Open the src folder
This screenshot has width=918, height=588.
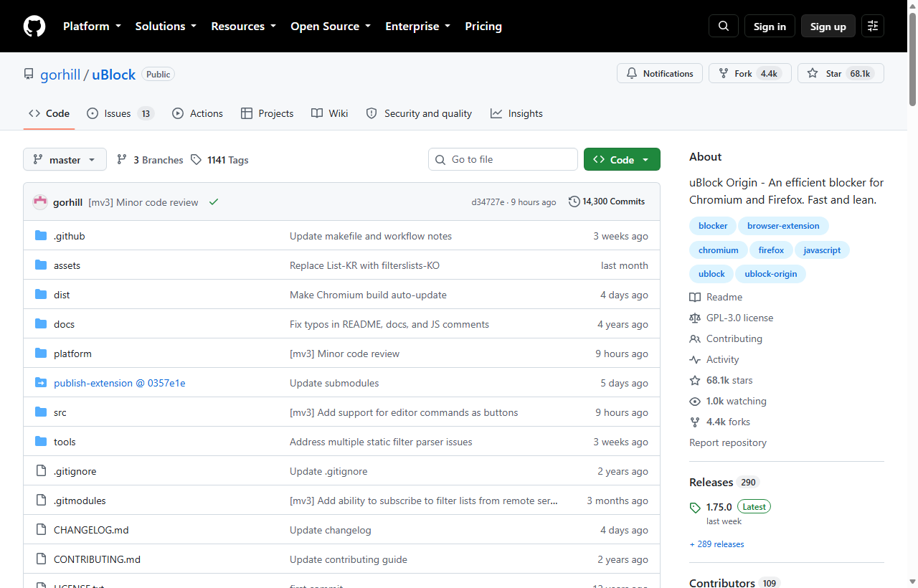60,412
